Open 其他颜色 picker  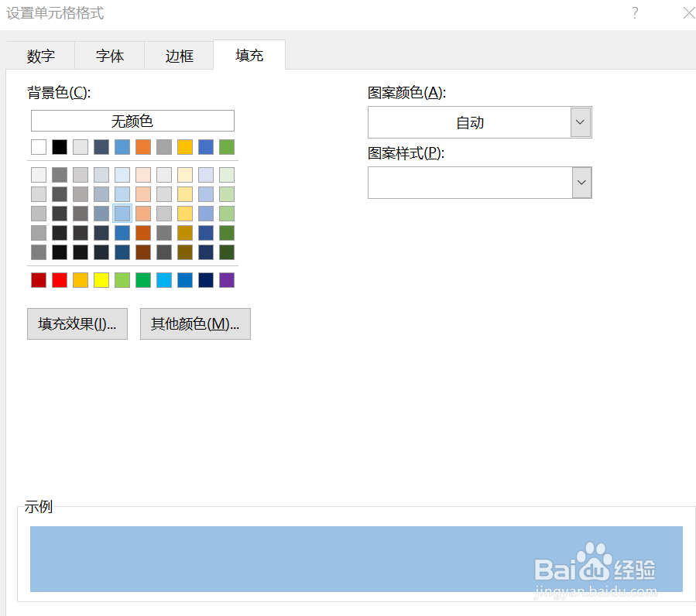coord(195,323)
